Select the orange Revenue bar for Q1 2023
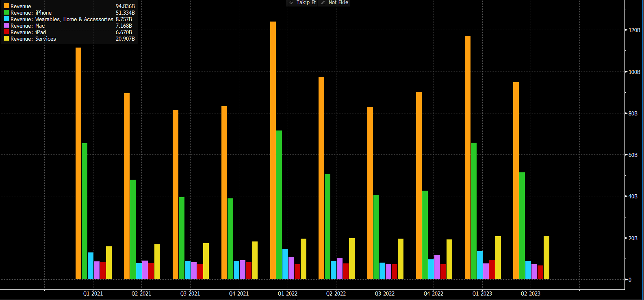644x300 pixels. [468, 157]
